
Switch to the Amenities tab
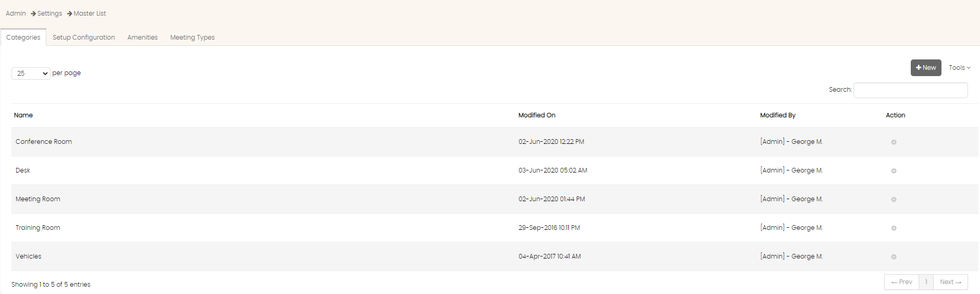143,38
